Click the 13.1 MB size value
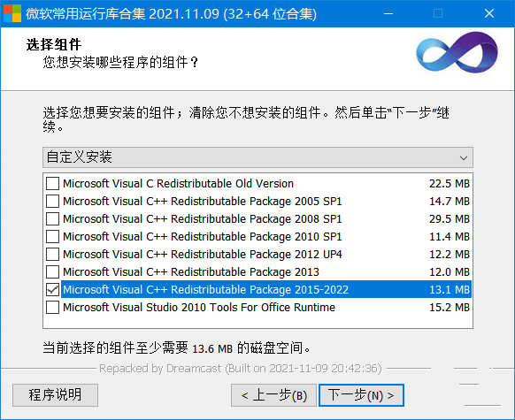This screenshot has width=515, height=420. click(450, 290)
